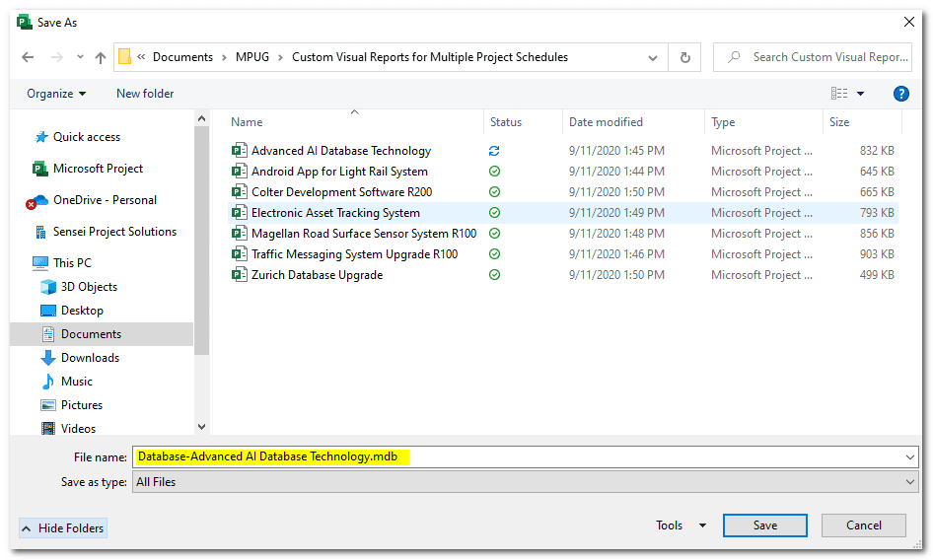933x560 pixels.
Task: Sort files by Status column header
Action: pos(506,122)
